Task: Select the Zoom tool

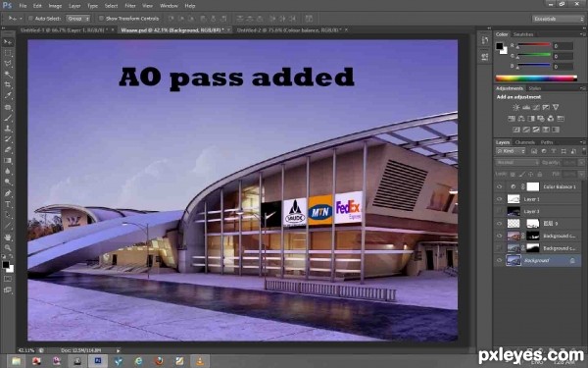Action: (x=8, y=248)
